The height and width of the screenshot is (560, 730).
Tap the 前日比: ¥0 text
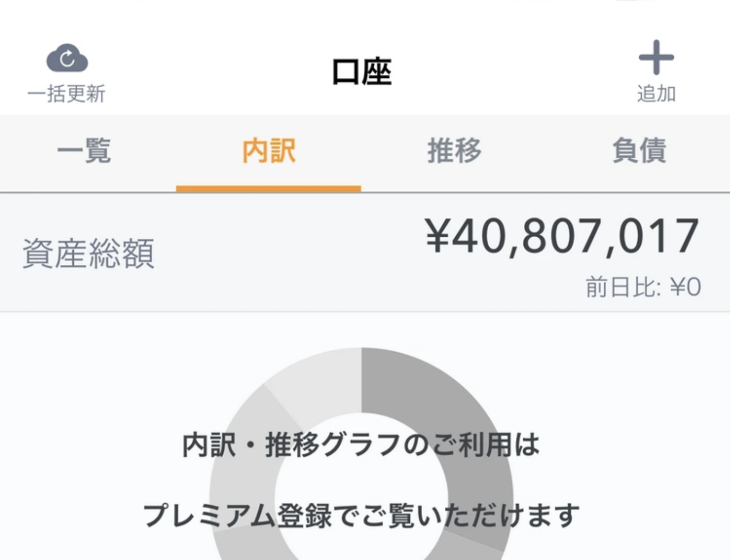pos(643,287)
